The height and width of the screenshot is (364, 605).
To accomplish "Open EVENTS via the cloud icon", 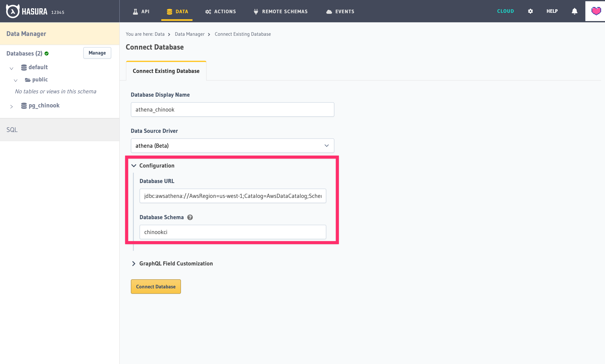I will (329, 11).
